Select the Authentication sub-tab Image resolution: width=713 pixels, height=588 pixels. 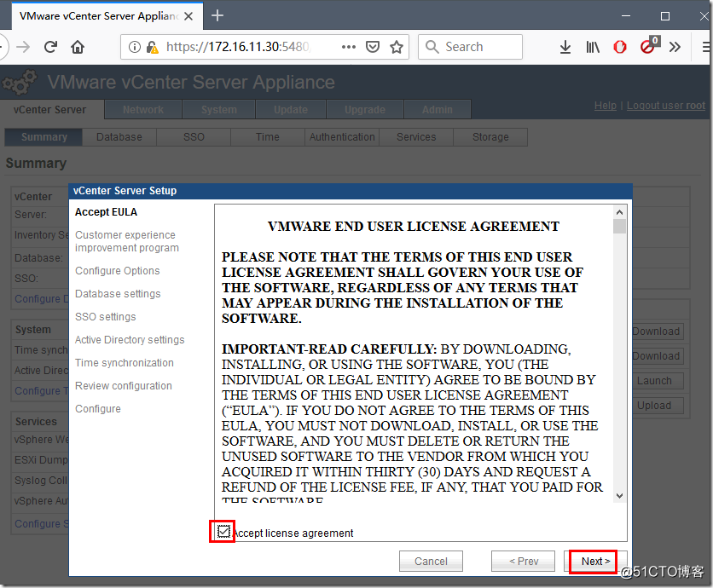pos(342,137)
